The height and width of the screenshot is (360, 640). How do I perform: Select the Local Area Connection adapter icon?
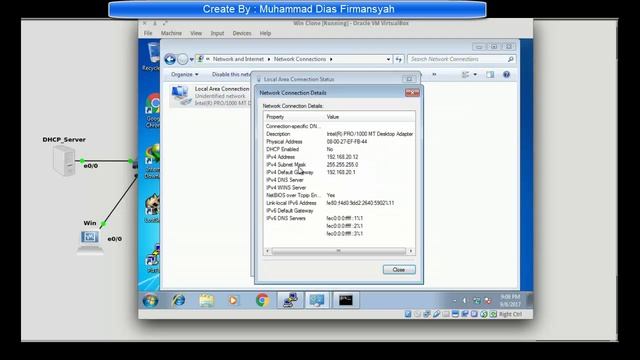pyautogui.click(x=180, y=96)
